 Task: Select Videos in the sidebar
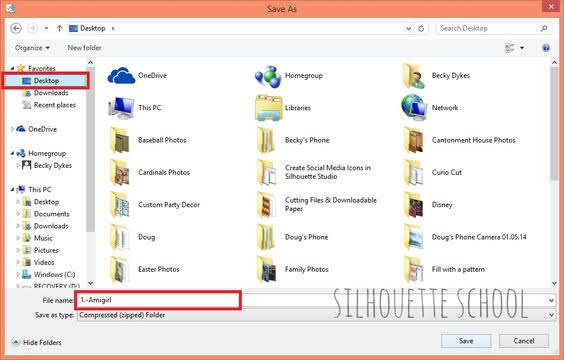(38, 263)
